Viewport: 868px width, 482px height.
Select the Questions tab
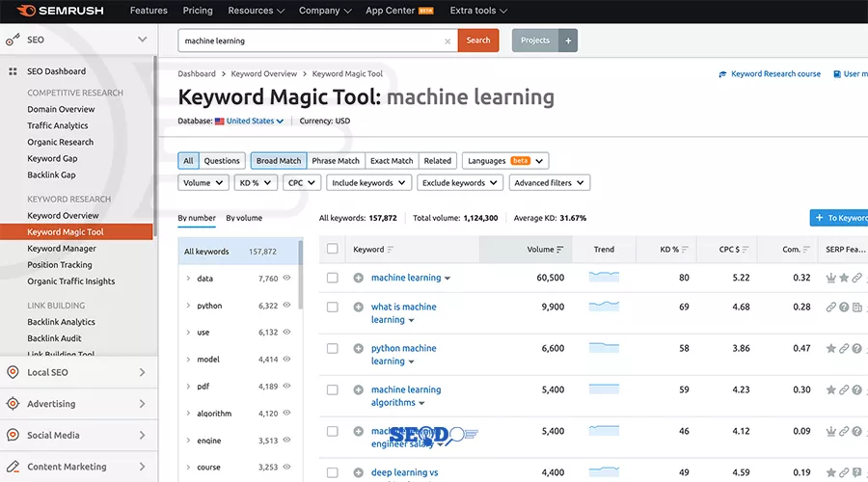222,161
